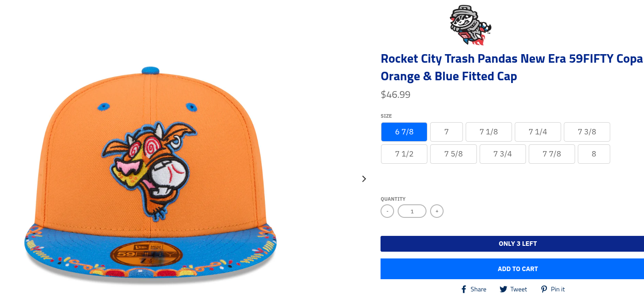
Task: Pick size 7 1/8
Action: point(489,132)
